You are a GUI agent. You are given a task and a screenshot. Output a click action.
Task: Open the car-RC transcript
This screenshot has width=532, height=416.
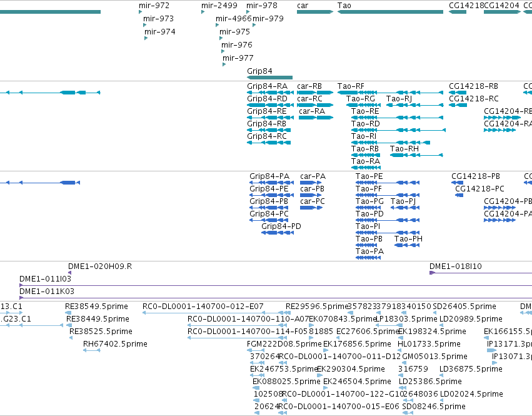tap(315, 105)
